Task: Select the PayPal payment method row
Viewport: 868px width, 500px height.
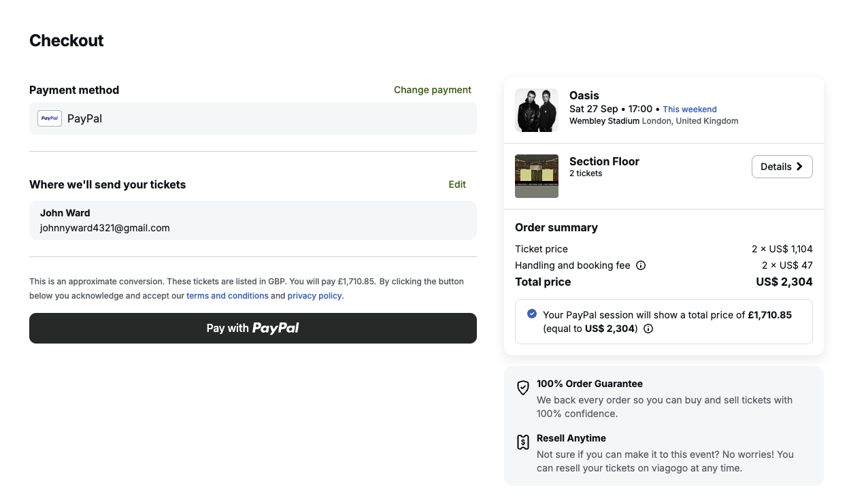Action: point(252,118)
